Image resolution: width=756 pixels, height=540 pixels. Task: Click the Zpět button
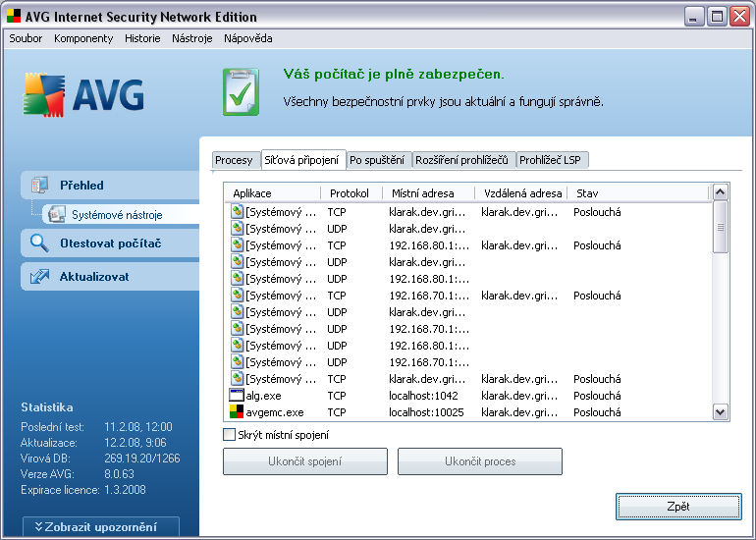pyautogui.click(x=678, y=507)
